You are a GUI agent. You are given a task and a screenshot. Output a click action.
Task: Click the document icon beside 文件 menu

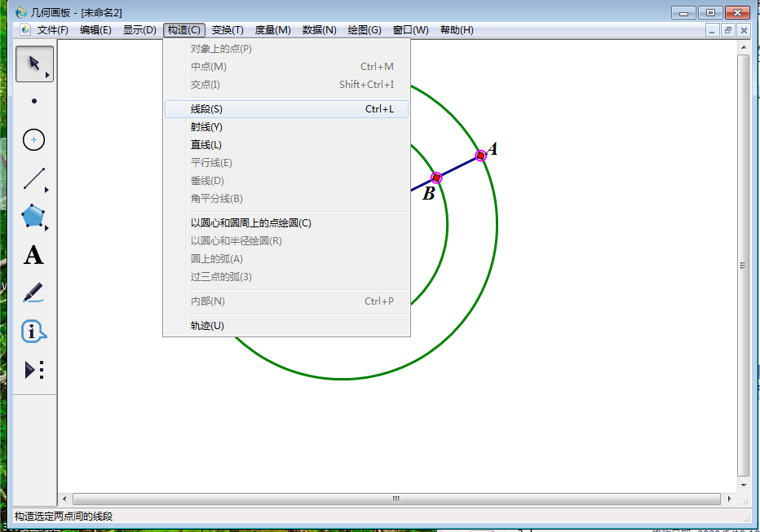click(x=25, y=30)
